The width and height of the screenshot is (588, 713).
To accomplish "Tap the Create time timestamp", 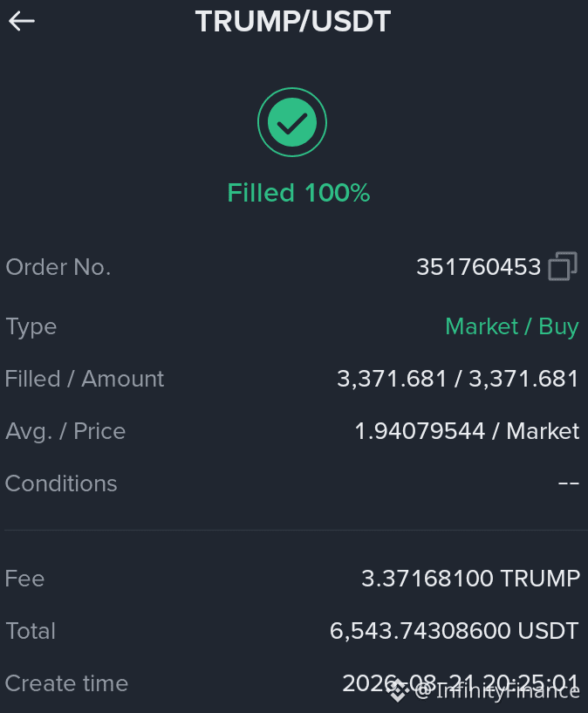I will (x=461, y=683).
